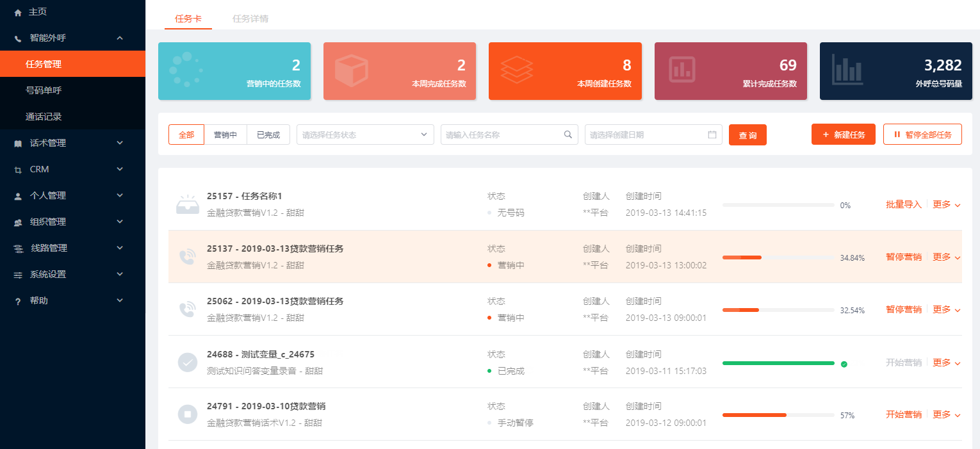Switch filter to 营销中
The image size is (980, 449).
(225, 135)
